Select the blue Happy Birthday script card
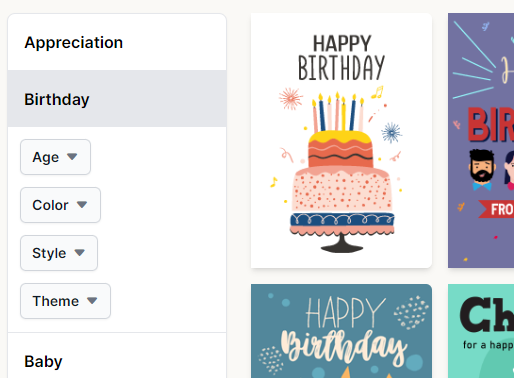This screenshot has height=378, width=514. 341,331
